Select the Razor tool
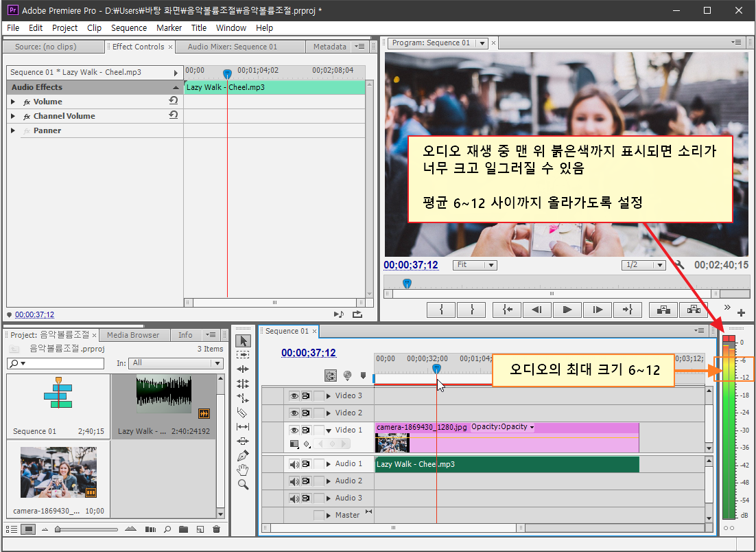 (x=243, y=413)
